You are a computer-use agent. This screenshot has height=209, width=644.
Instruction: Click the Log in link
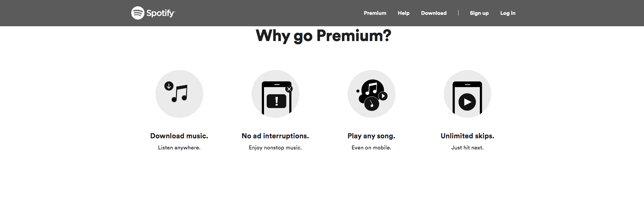pos(508,13)
